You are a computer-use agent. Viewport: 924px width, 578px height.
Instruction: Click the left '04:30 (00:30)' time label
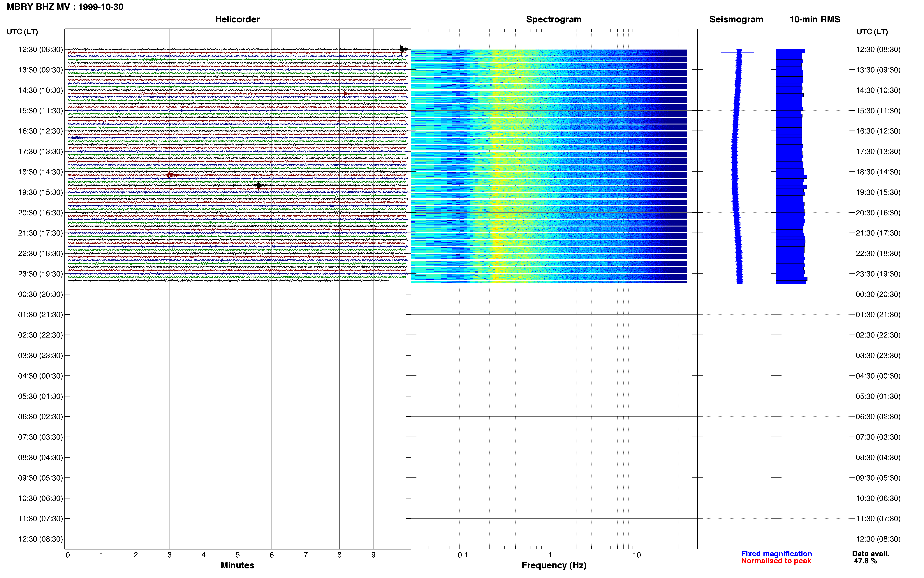(x=41, y=376)
